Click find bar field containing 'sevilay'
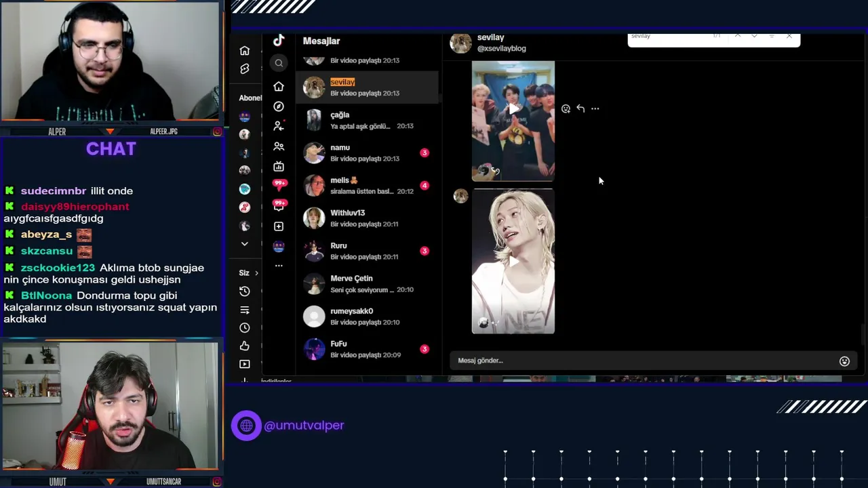Viewport: 868px width, 488px height. (668, 36)
